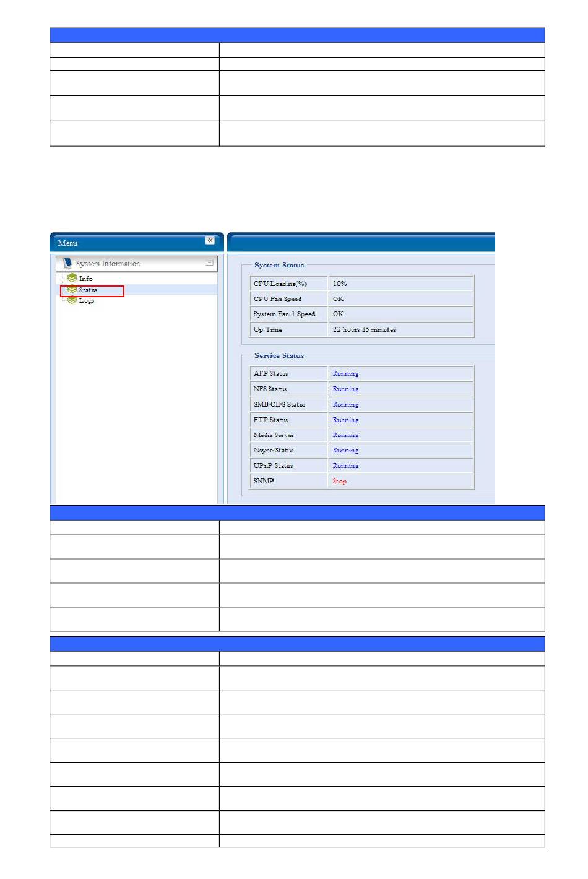
Task: Collapse the System Information section
Action: 210,263
